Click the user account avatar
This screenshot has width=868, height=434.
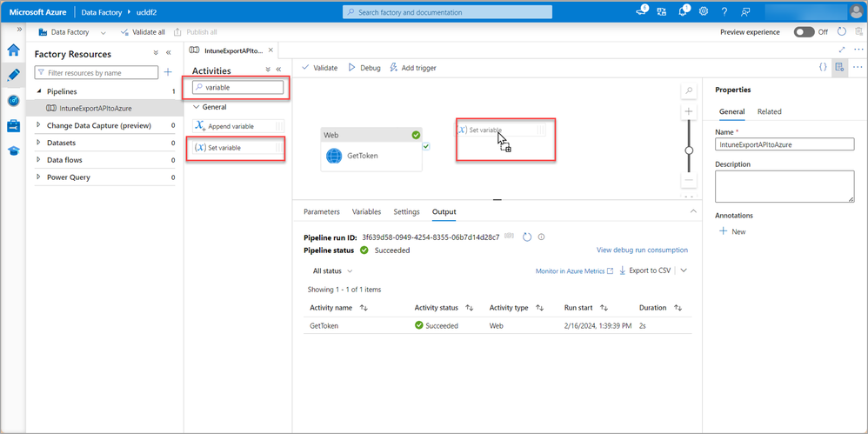coord(856,11)
